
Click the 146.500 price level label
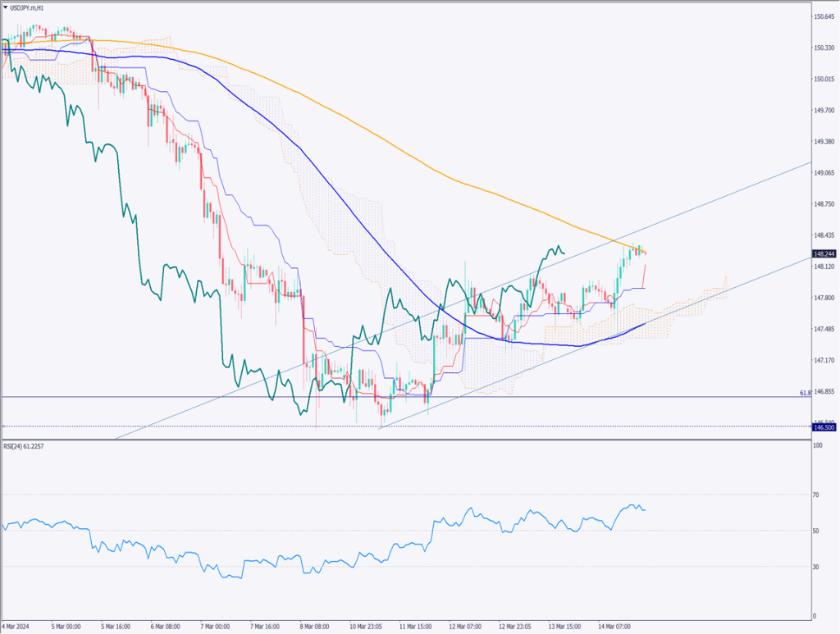click(x=823, y=427)
